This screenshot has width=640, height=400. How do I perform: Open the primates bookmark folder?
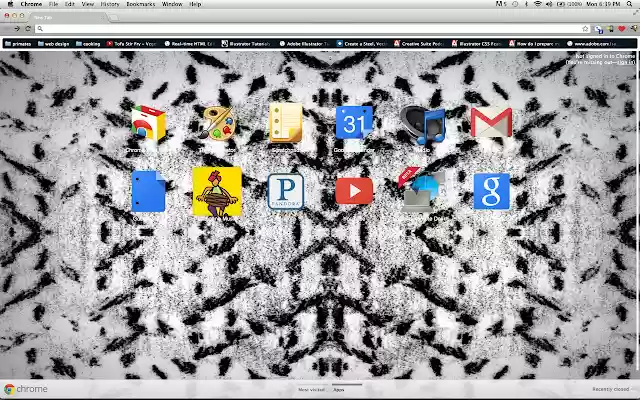tap(18, 44)
